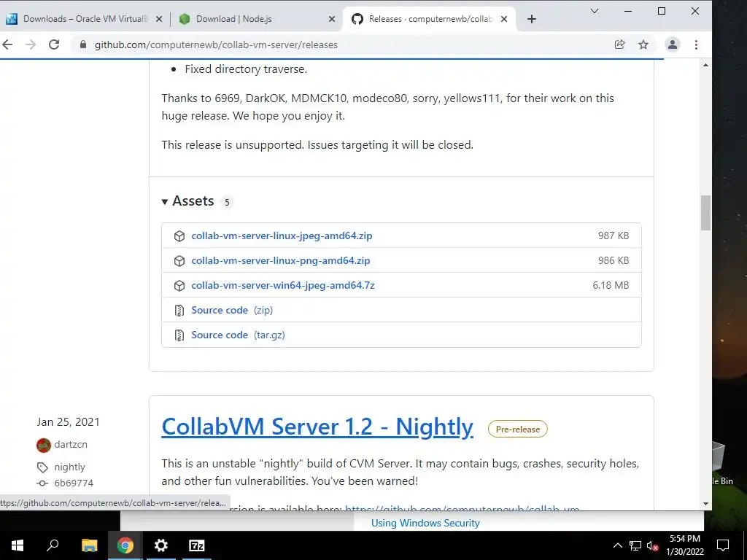
Task: Close the Oracle VM VirtualBox tab
Action: (159, 19)
